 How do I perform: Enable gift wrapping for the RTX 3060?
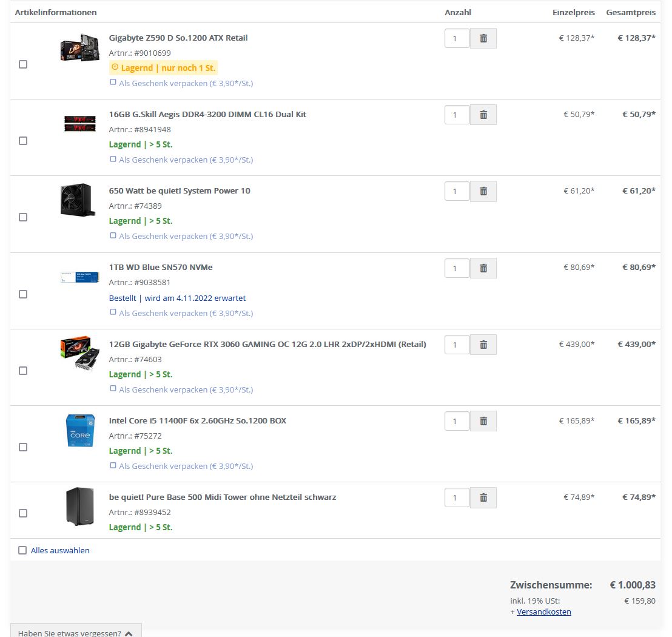tap(113, 388)
